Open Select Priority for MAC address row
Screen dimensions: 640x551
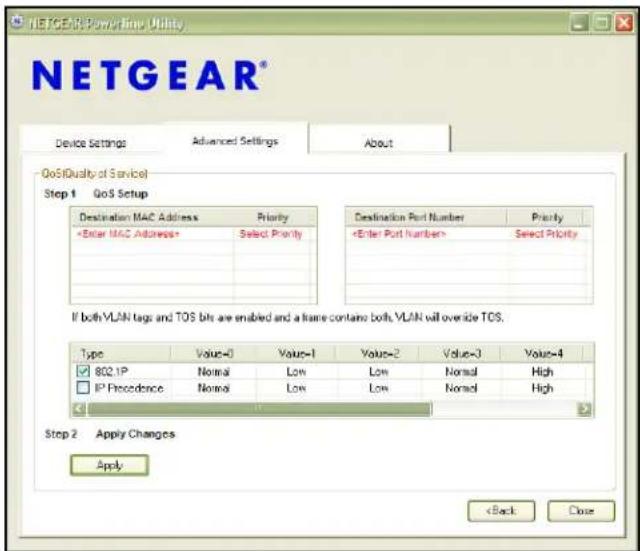point(271,234)
